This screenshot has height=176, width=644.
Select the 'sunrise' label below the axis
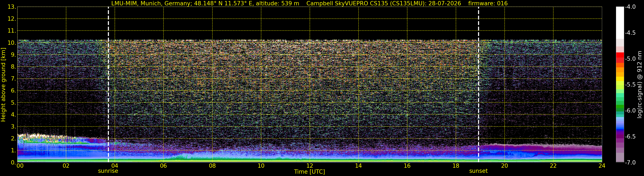(x=108, y=171)
